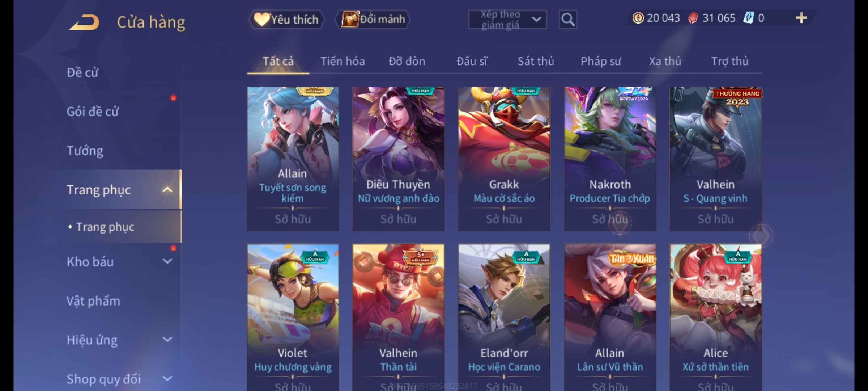The image size is (868, 391).
Task: Open Tướng in the sidebar
Action: (x=85, y=151)
